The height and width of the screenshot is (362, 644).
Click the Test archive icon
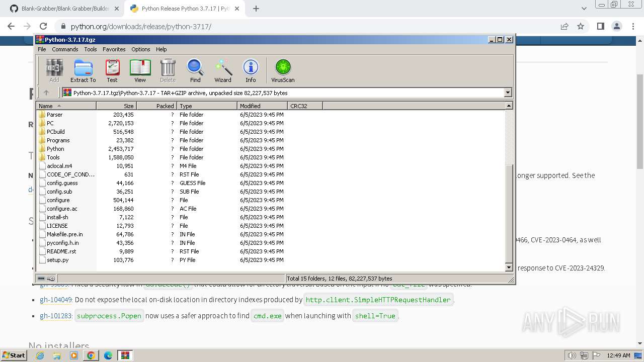(112, 70)
